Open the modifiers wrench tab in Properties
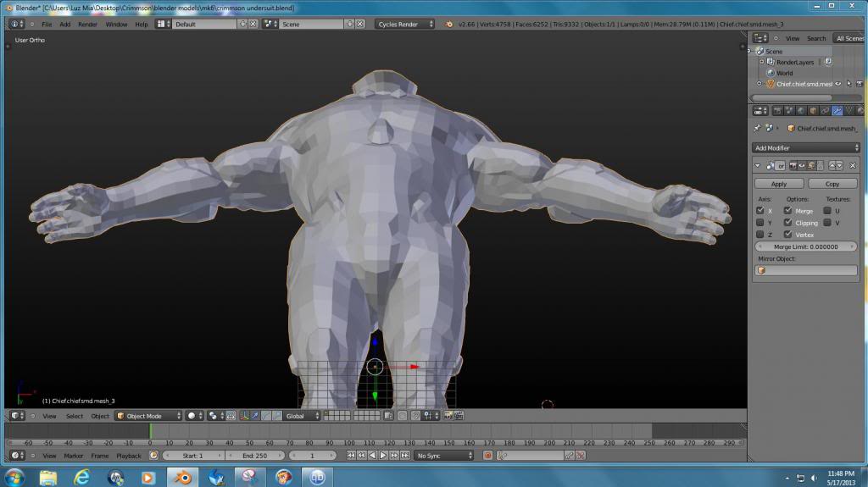The width and height of the screenshot is (868, 487). tap(837, 111)
